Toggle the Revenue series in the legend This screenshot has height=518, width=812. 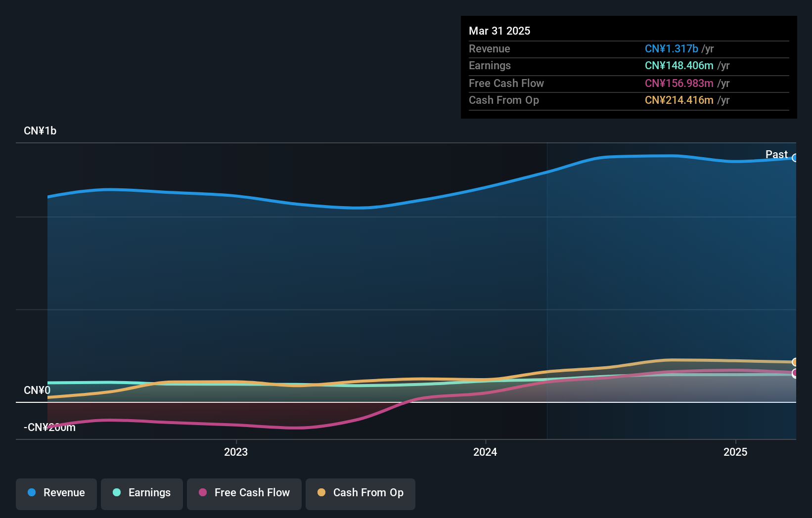point(56,494)
